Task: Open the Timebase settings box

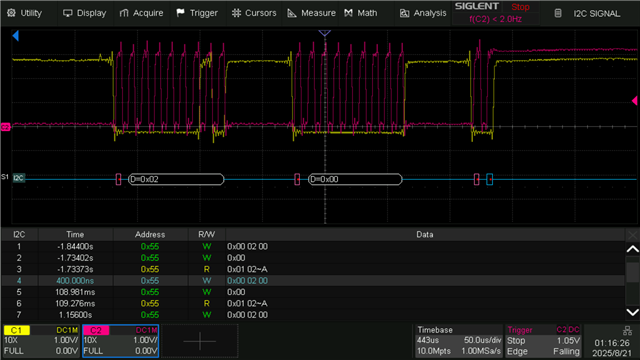Action: pos(459,341)
